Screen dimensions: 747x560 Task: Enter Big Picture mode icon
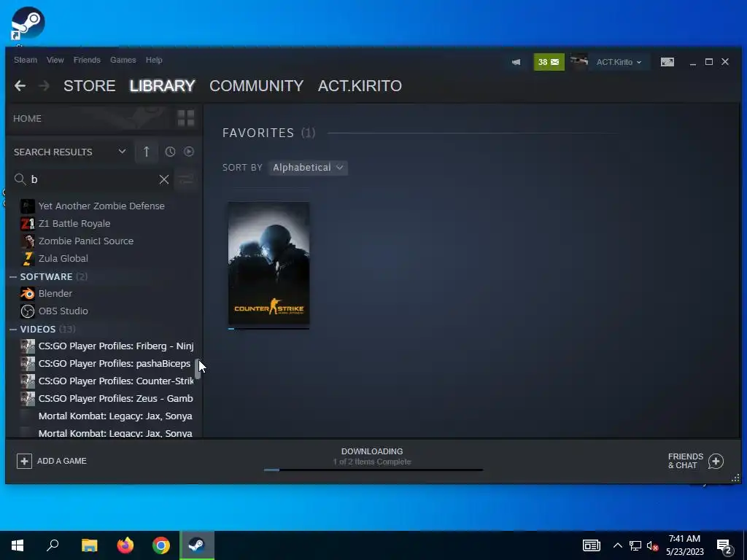667,62
